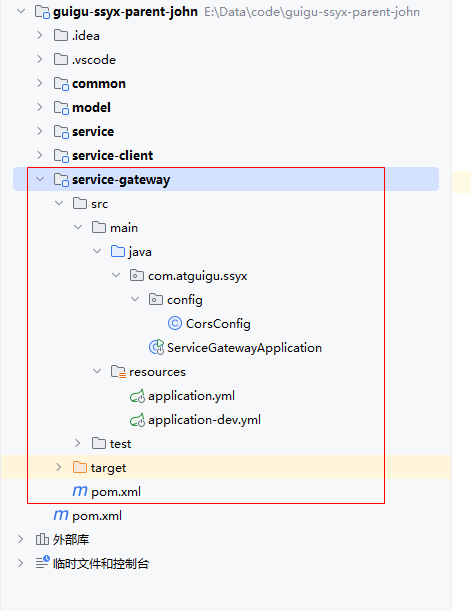Expand the service module chevron
The image size is (471, 611).
[x=40, y=131]
